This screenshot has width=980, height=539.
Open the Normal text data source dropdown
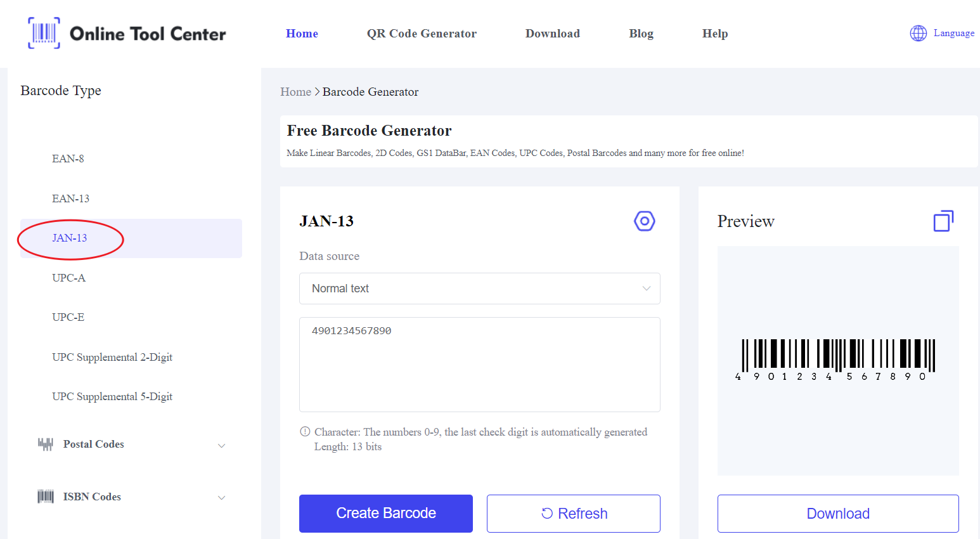click(x=479, y=289)
